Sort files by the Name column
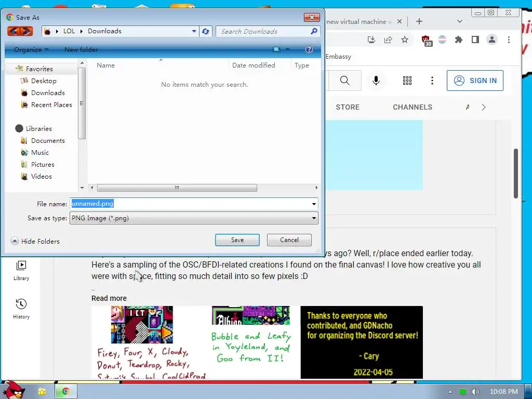This screenshot has height=399, width=532. [105, 65]
